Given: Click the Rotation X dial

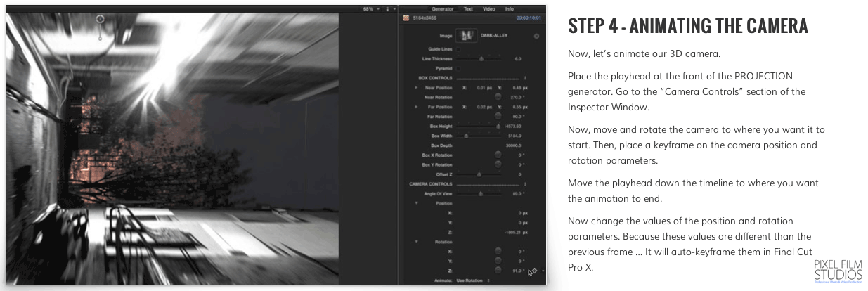Looking at the screenshot, I should click(x=498, y=251).
